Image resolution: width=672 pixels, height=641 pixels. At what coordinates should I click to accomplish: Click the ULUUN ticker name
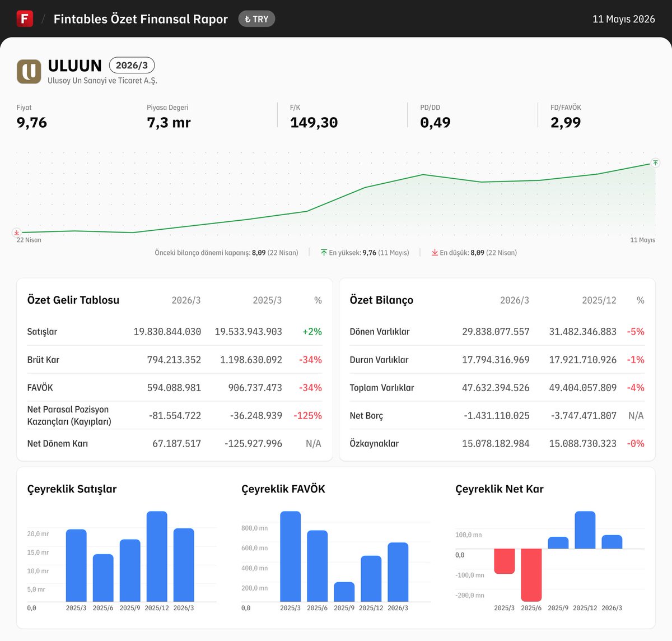(x=75, y=66)
